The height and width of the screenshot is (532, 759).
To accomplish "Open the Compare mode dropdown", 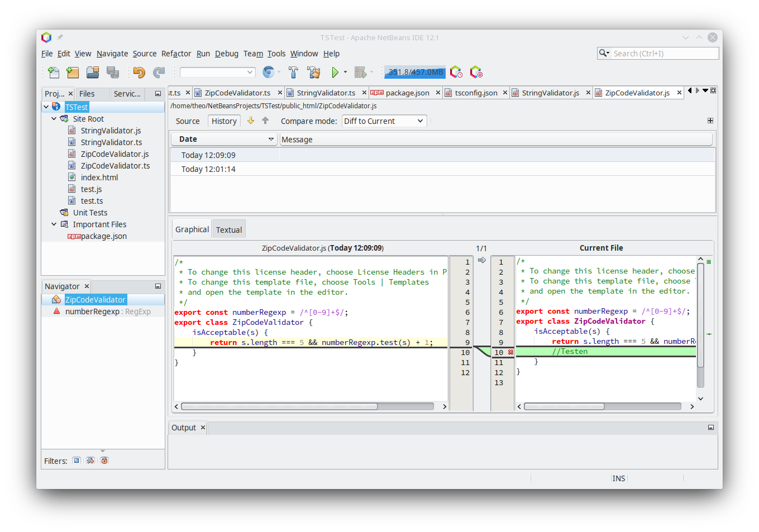I will 384,121.
